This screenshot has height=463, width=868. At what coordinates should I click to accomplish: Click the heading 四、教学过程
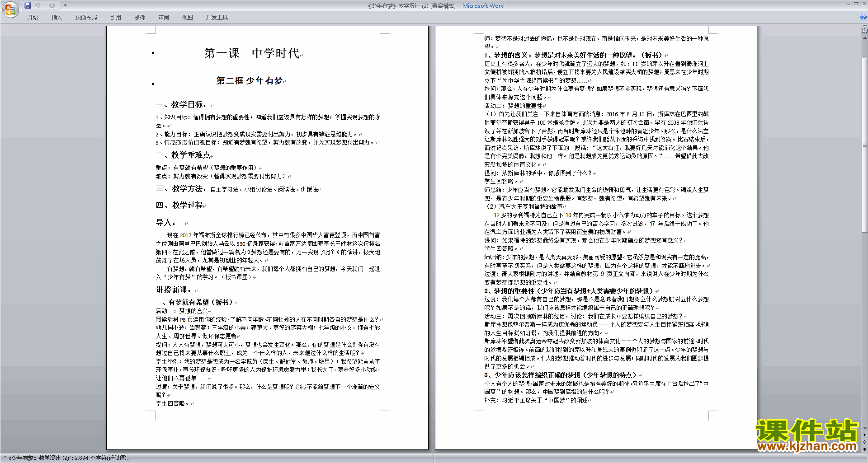click(x=179, y=206)
